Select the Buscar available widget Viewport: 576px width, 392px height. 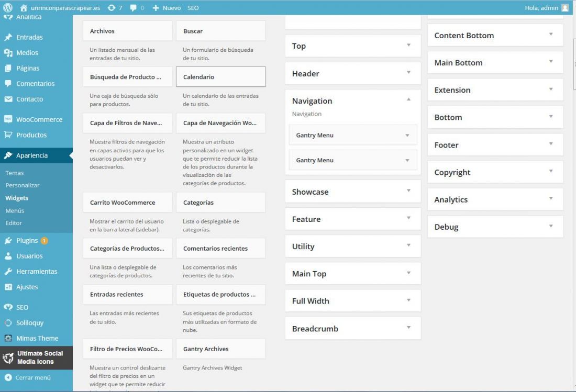(221, 31)
